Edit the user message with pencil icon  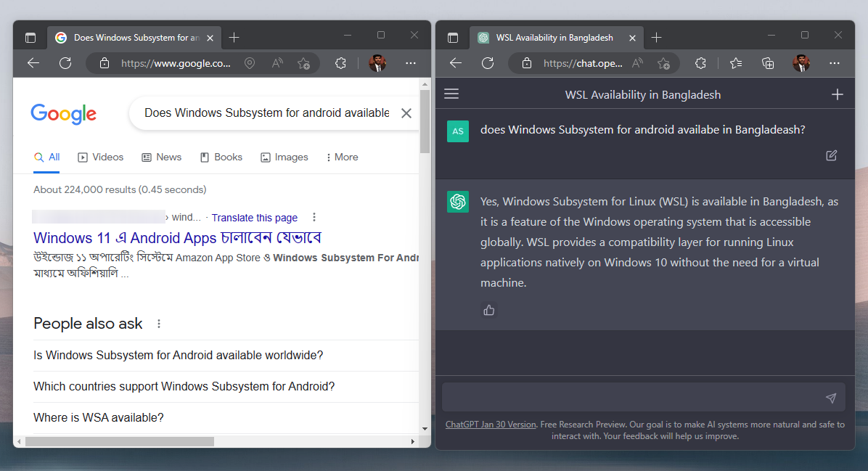point(832,155)
